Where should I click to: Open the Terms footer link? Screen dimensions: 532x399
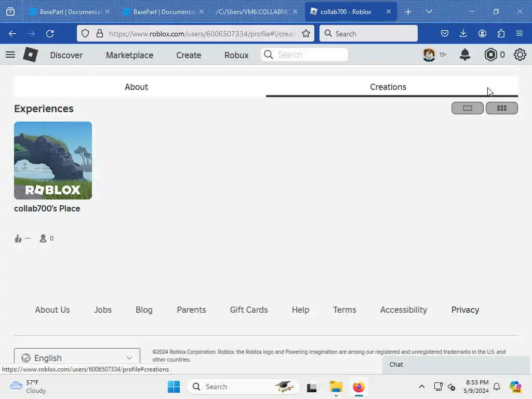(344, 310)
